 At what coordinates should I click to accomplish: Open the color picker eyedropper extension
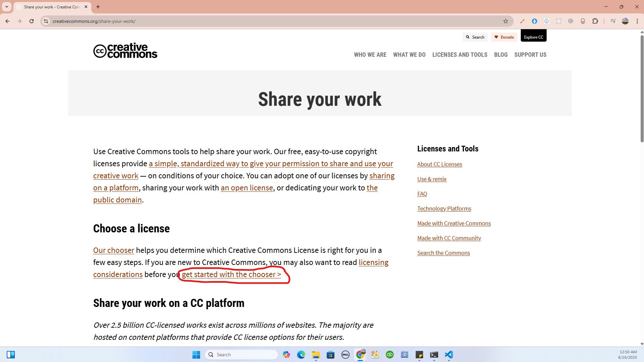coord(522,21)
